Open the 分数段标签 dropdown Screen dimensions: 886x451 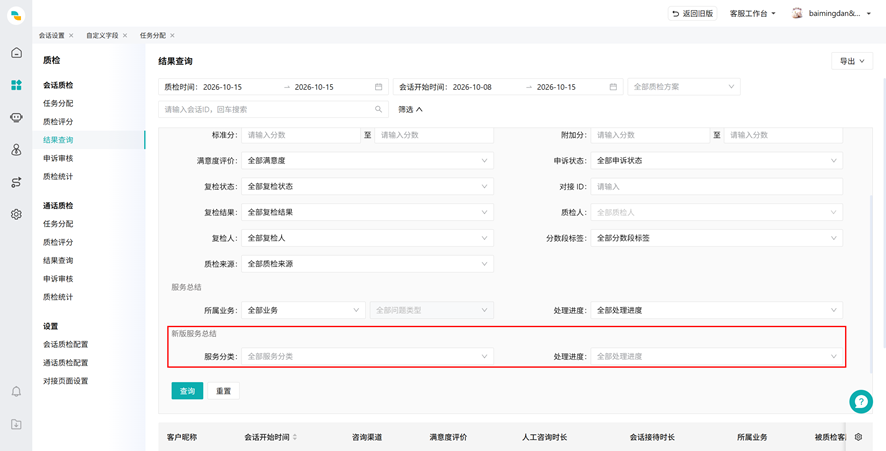(x=716, y=238)
